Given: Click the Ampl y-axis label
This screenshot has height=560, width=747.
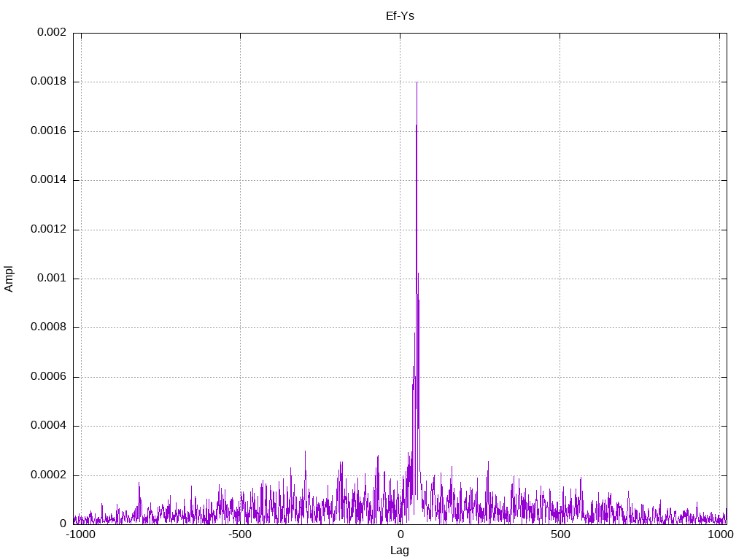Looking at the screenshot, I should click(9, 279).
